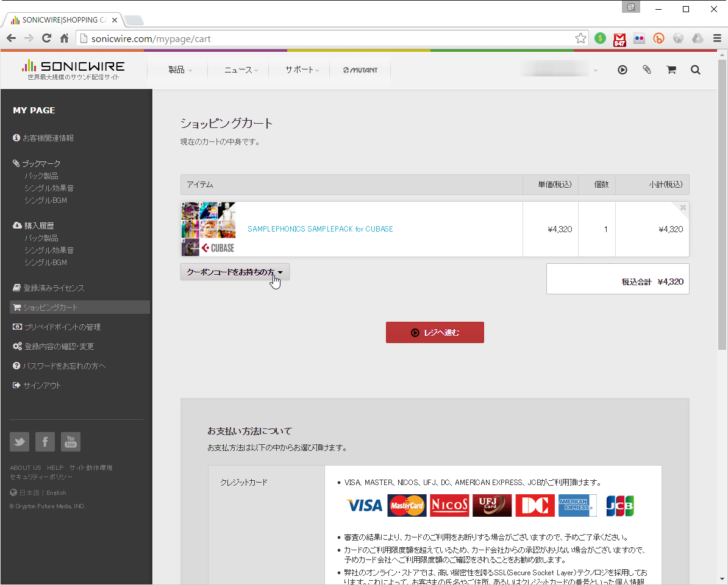Click セキュリティーポリシー footer link
Viewport: 728px width, 585px height.
[41, 477]
